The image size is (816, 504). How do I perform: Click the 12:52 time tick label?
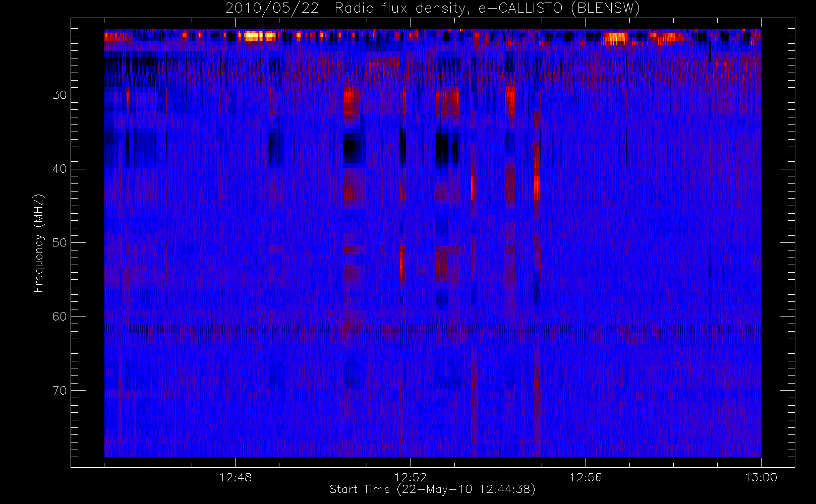coord(411,477)
